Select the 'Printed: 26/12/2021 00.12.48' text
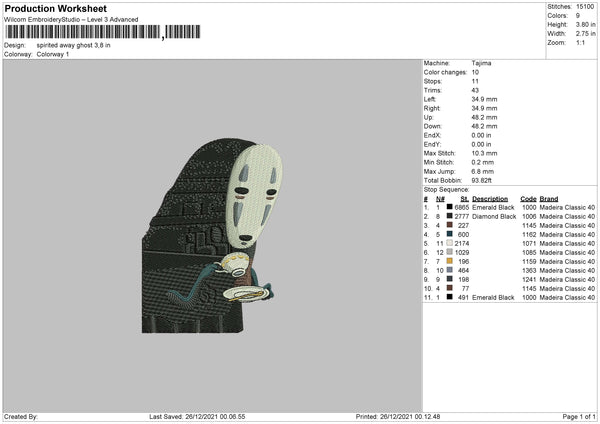Image resolution: width=600 pixels, height=424 pixels. 398,416
